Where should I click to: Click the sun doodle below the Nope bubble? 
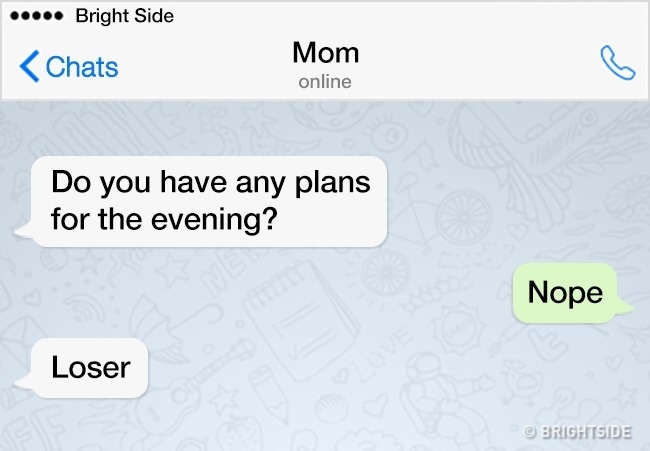[x=458, y=330]
